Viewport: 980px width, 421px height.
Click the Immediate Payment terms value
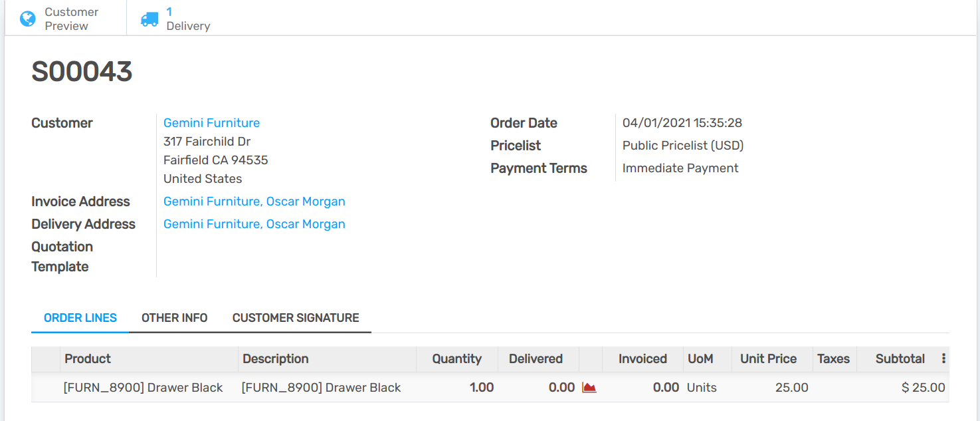pos(680,168)
